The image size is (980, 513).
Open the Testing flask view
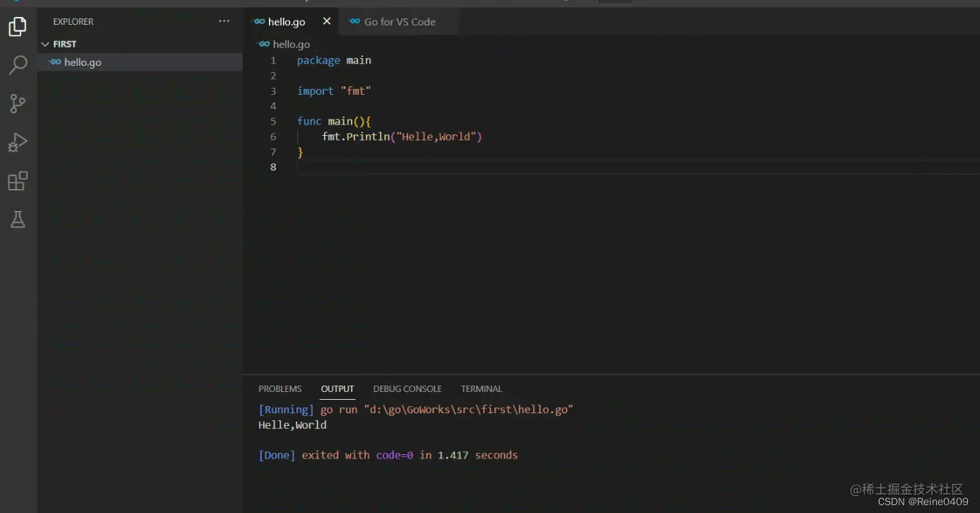coord(18,219)
